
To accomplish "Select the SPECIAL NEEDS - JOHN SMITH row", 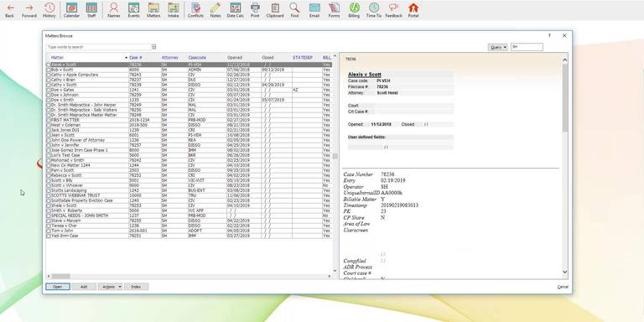I will click(x=189, y=216).
